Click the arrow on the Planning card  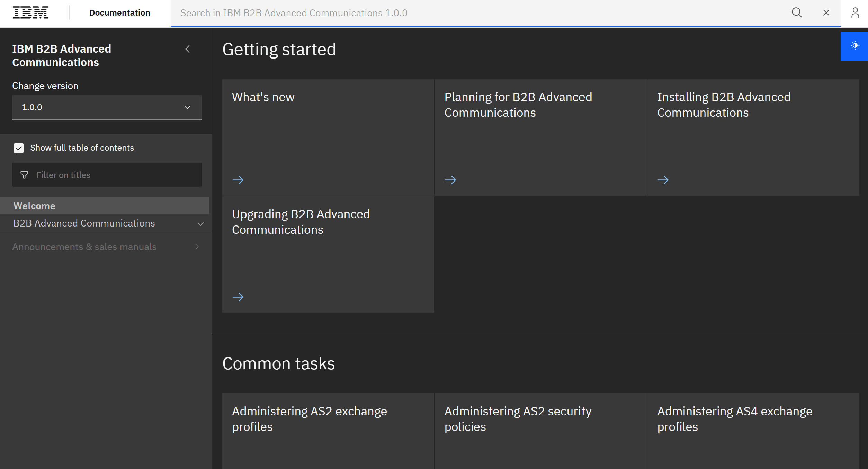tap(450, 180)
